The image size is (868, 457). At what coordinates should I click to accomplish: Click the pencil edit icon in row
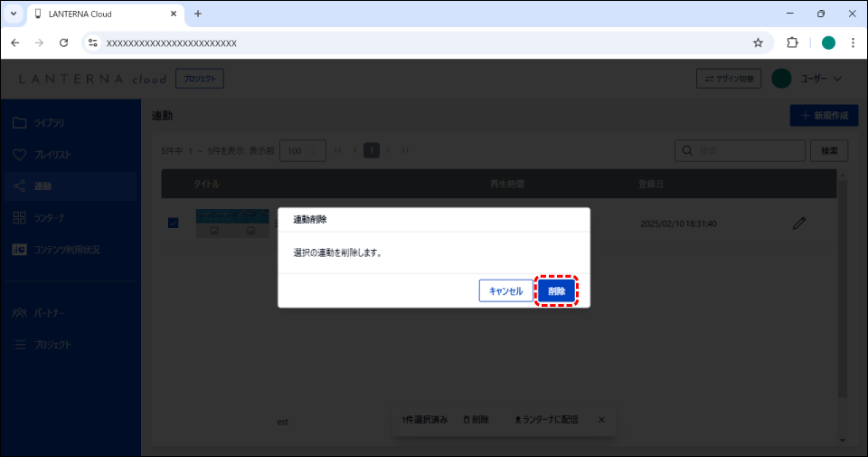[x=798, y=224]
